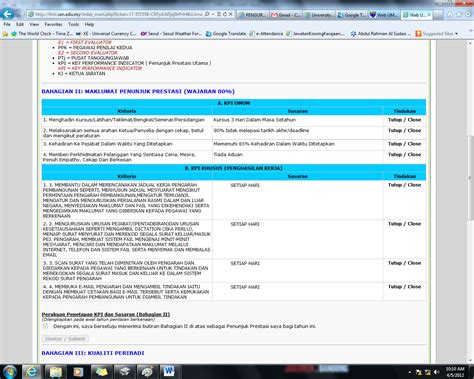Go back using the browser Back arrow
The height and width of the screenshot is (379, 474).
7,14
